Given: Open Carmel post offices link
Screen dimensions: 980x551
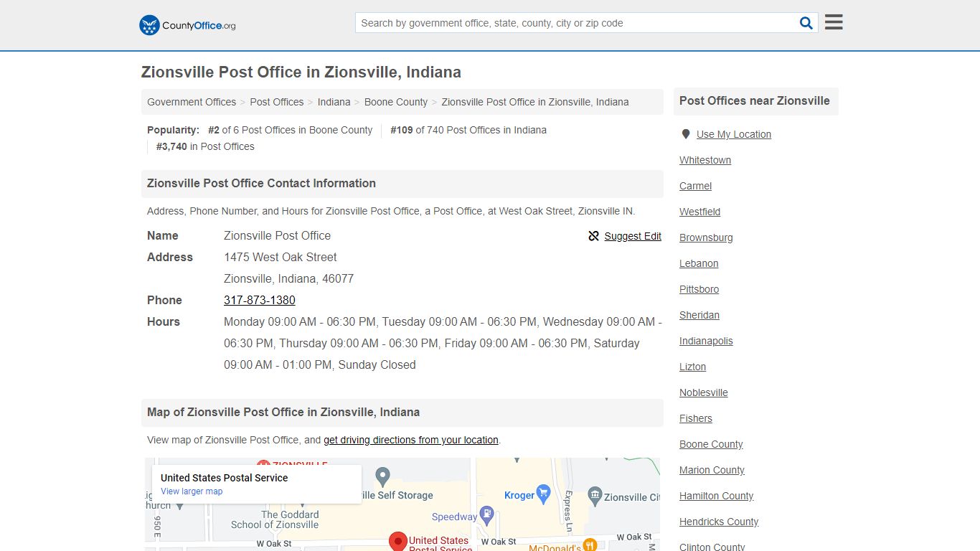Looking at the screenshot, I should pyautogui.click(x=696, y=186).
